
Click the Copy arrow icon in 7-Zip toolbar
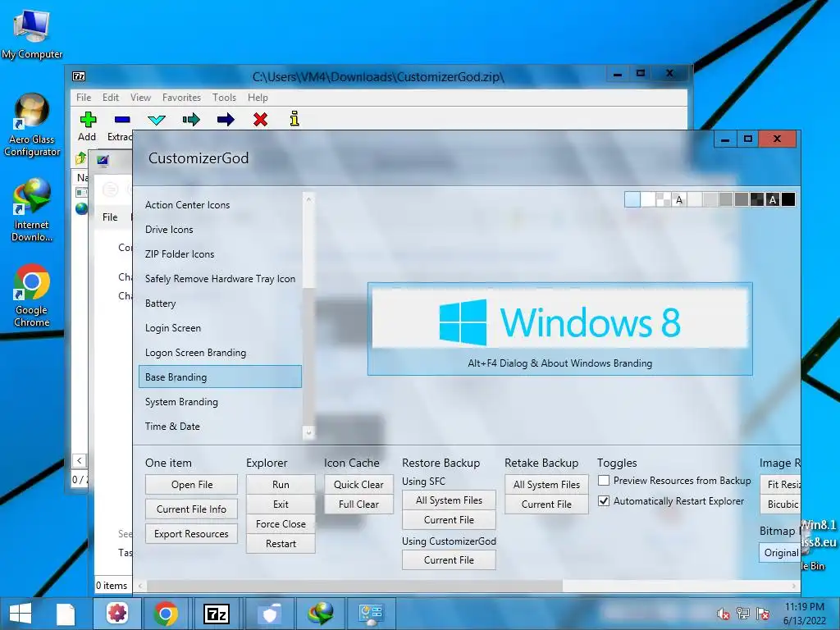(190, 120)
